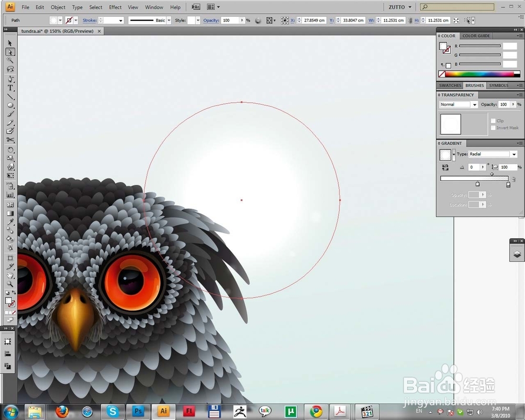525x420 pixels.
Task: Select the Hand tool
Action: [10, 275]
